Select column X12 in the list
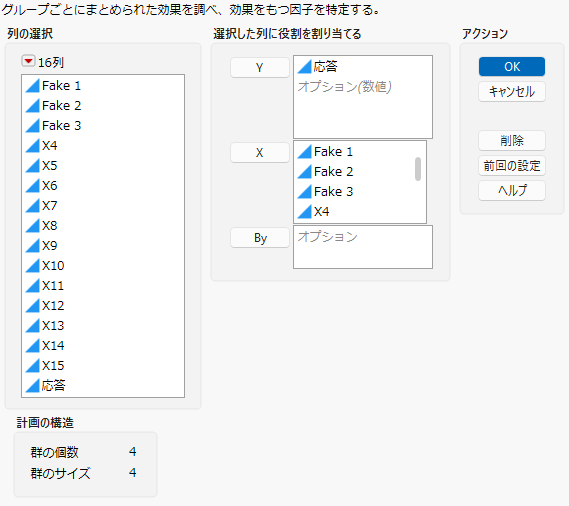 pyautogui.click(x=103, y=305)
